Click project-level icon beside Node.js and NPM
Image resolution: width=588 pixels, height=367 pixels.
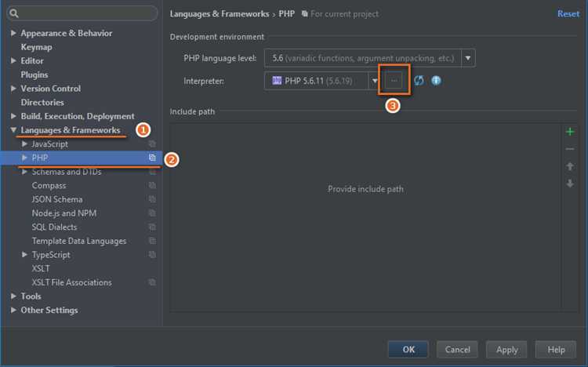pos(152,213)
